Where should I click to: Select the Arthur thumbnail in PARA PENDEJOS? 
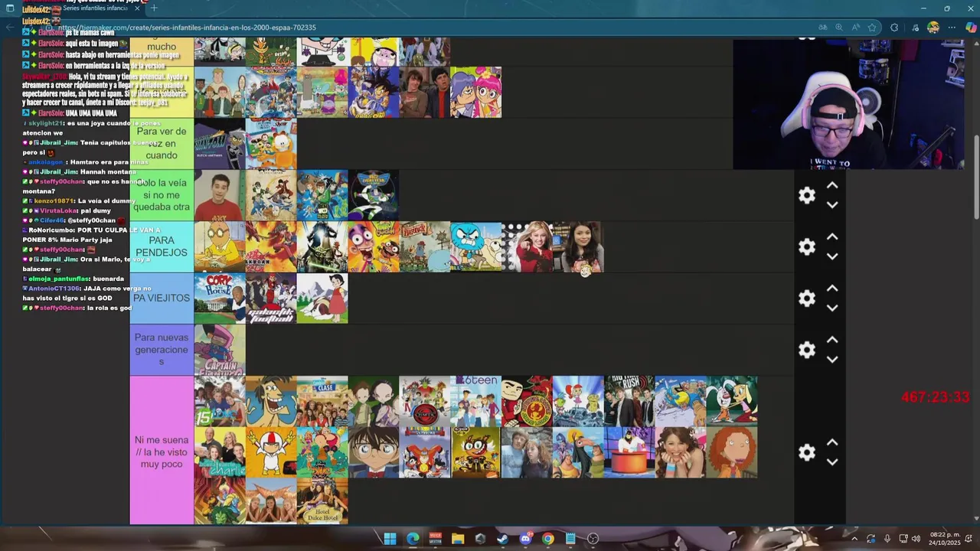click(x=220, y=247)
